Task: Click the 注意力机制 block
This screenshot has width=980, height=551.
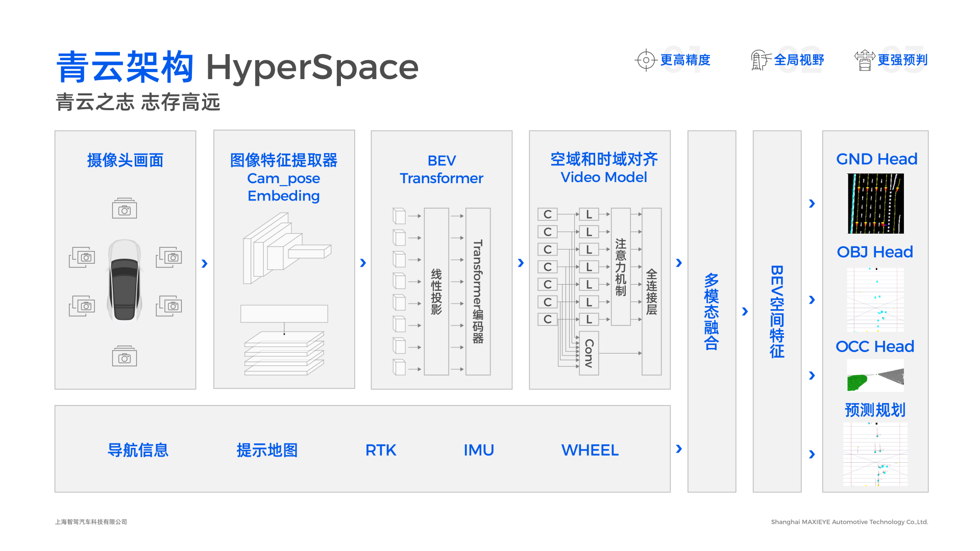Action: (621, 266)
